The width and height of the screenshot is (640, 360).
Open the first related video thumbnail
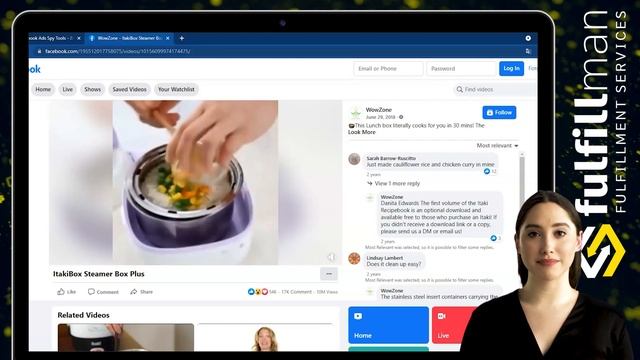tap(126, 337)
